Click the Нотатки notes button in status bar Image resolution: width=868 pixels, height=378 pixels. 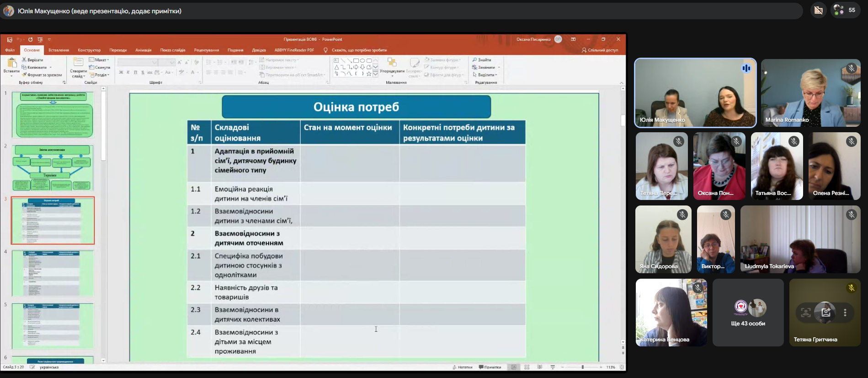pos(463,367)
